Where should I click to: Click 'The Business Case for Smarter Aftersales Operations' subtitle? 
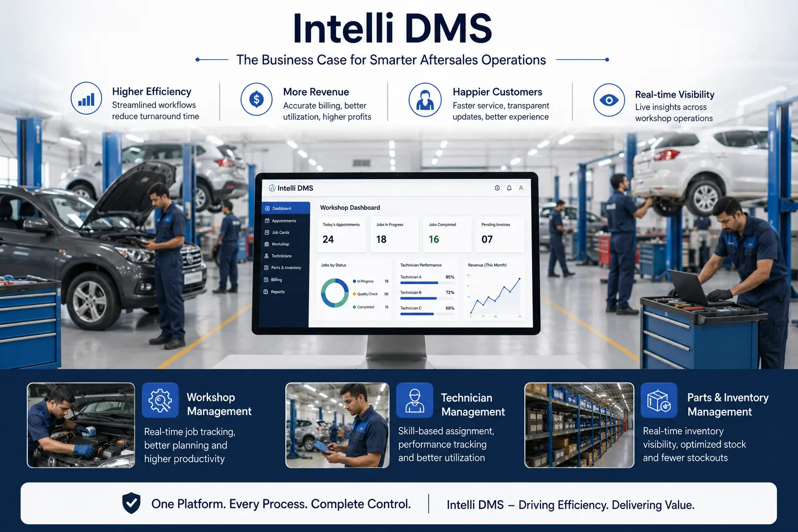pyautogui.click(x=391, y=60)
